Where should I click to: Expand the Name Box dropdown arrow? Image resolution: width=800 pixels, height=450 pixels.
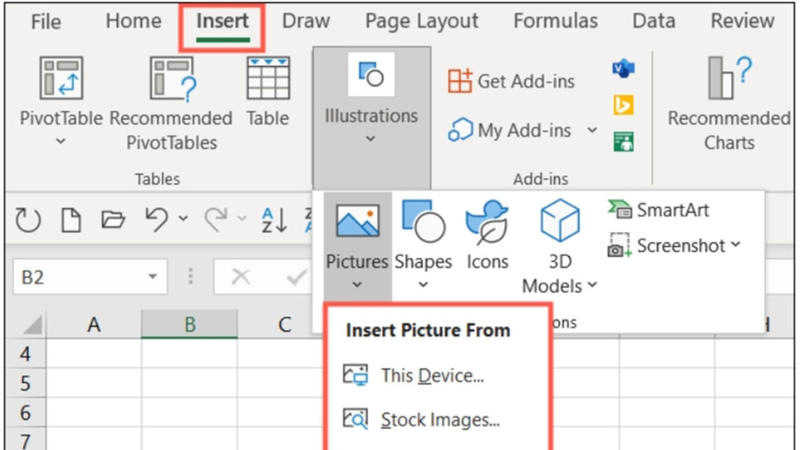[x=152, y=277]
